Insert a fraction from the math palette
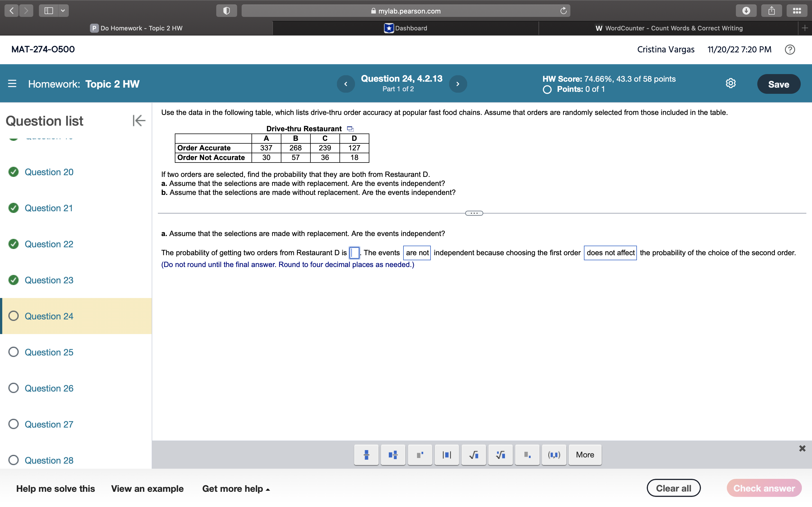812x507 pixels. (x=366, y=455)
